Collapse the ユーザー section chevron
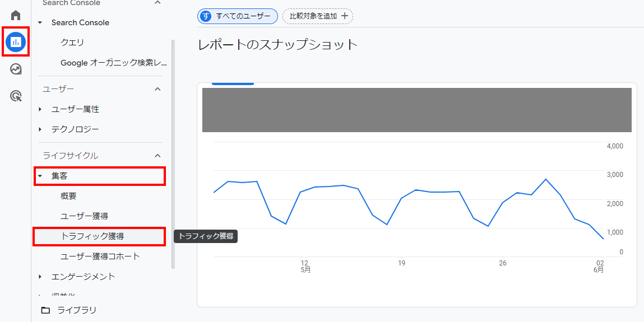Viewport: 644px width, 322px height. click(x=157, y=89)
